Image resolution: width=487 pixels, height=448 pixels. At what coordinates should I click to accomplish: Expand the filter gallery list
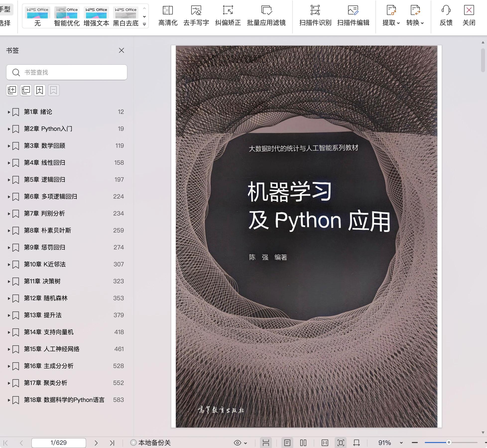click(x=144, y=24)
